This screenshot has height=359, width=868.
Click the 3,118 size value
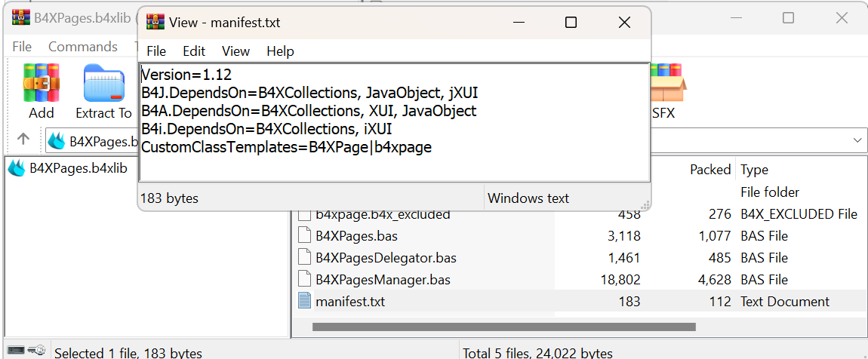click(624, 235)
